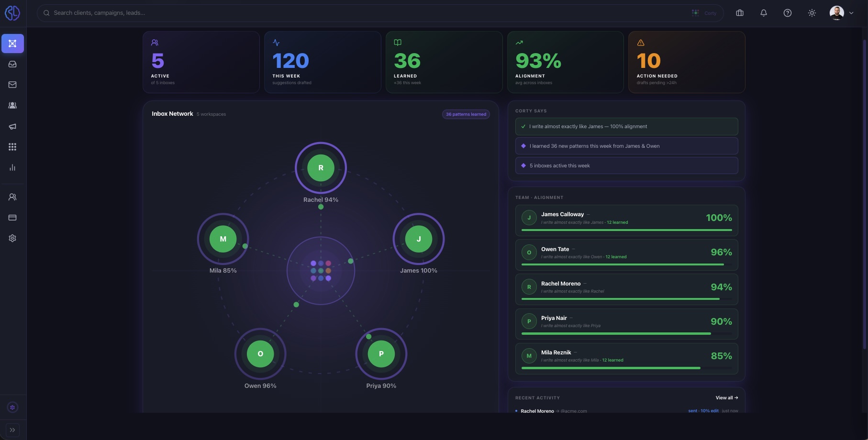
Task: Click View all in Recent Activity
Action: click(x=726, y=398)
